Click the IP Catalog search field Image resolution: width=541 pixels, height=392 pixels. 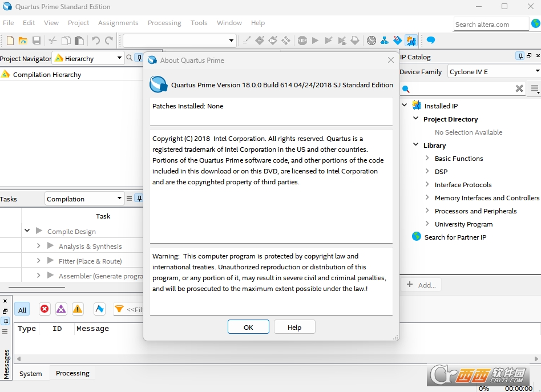click(462, 88)
